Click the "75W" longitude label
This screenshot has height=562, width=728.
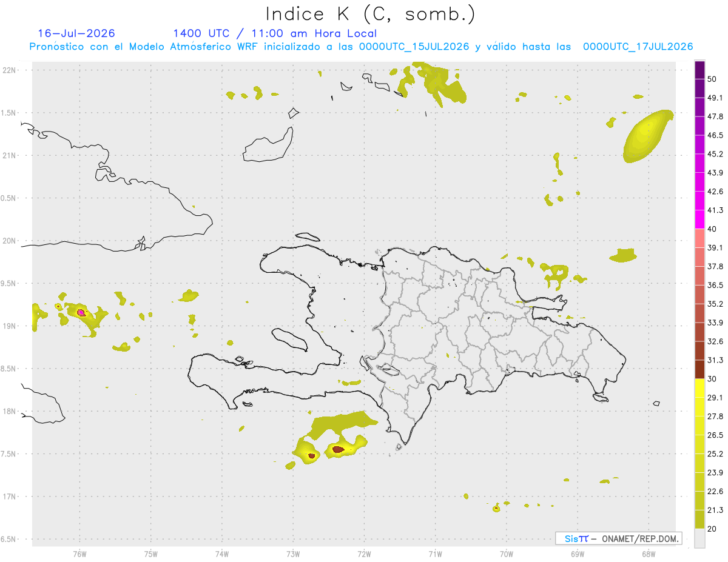pos(150,554)
